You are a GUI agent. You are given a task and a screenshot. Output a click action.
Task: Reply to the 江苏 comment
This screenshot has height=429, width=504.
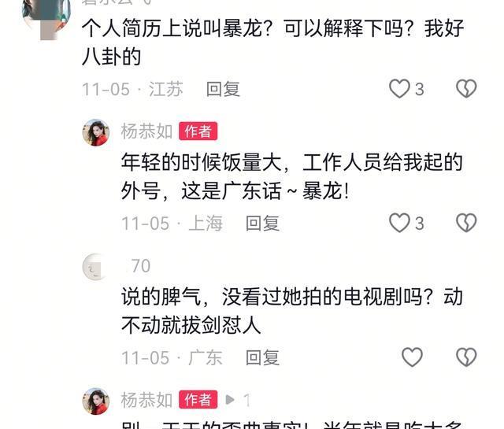click(223, 89)
